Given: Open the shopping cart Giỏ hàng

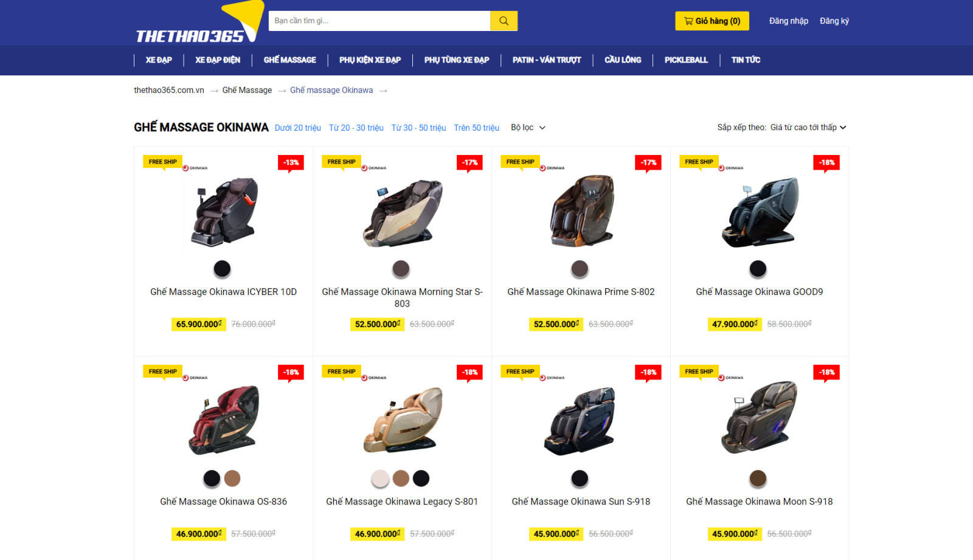Looking at the screenshot, I should click(712, 21).
